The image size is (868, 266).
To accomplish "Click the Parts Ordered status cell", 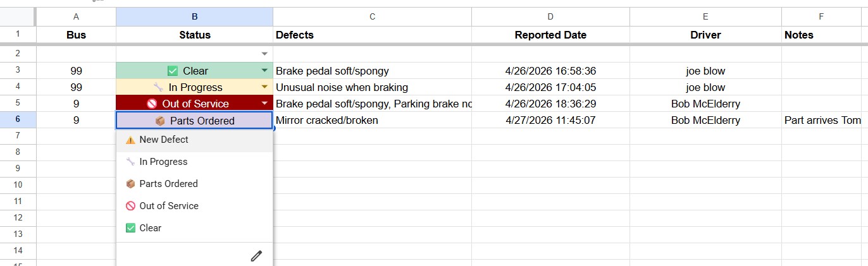I will (194, 121).
